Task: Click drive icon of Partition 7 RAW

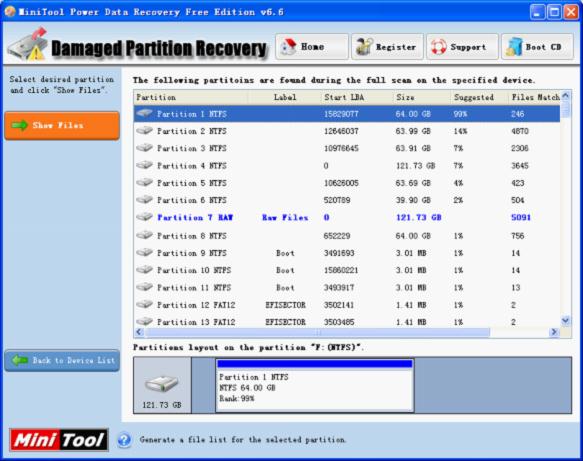Action: (144, 216)
